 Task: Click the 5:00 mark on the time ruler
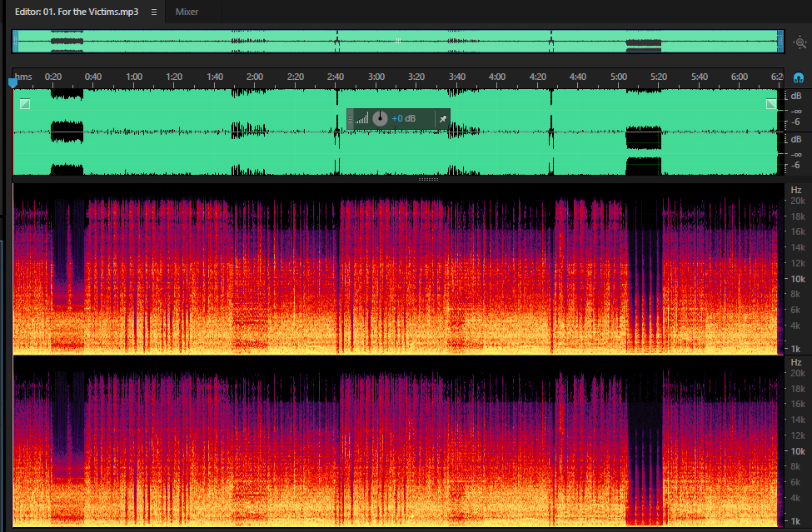(x=619, y=77)
